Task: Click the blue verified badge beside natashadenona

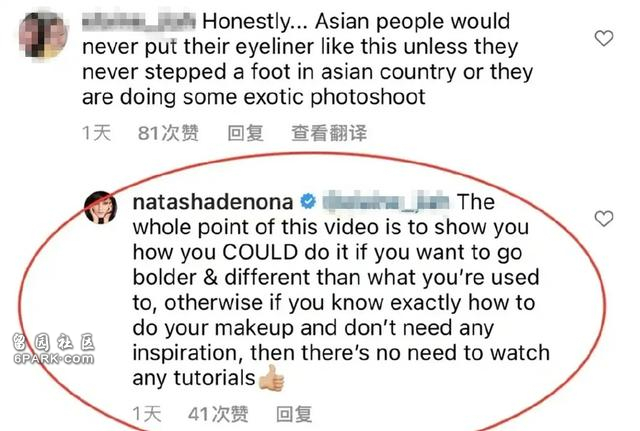Action: pyautogui.click(x=308, y=202)
